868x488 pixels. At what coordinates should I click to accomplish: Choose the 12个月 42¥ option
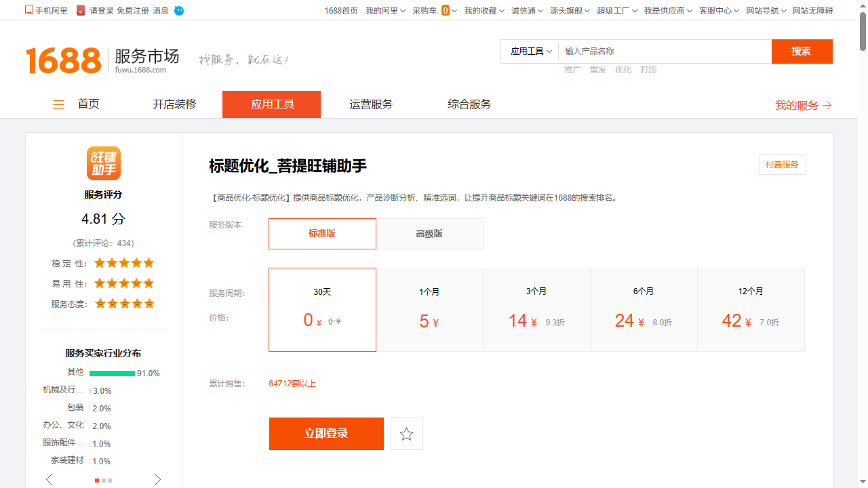pyautogui.click(x=751, y=310)
